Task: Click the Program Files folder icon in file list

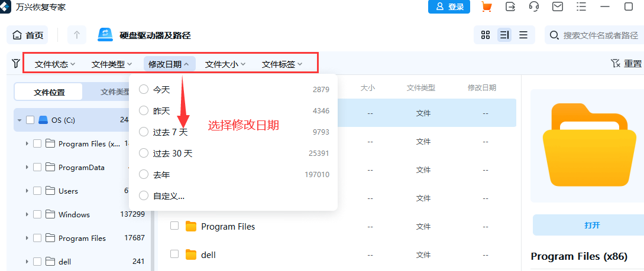Action: coord(190,226)
